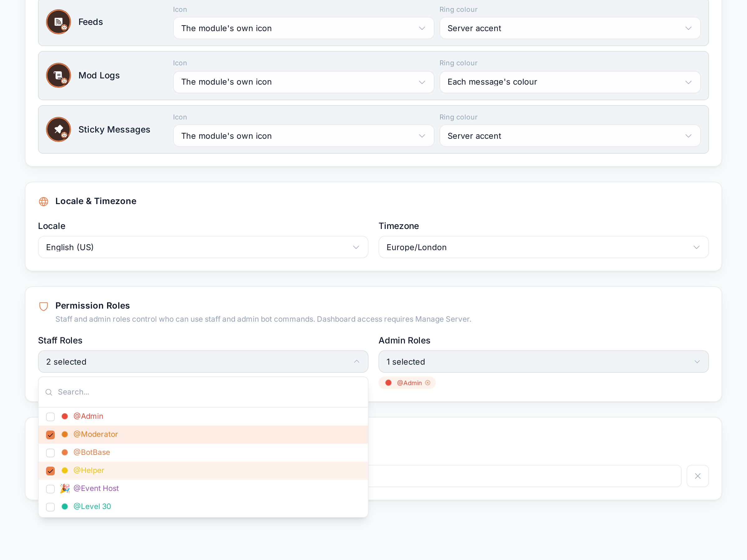Click the teal dot beside @Level 30
747x560 pixels.
tap(65, 506)
